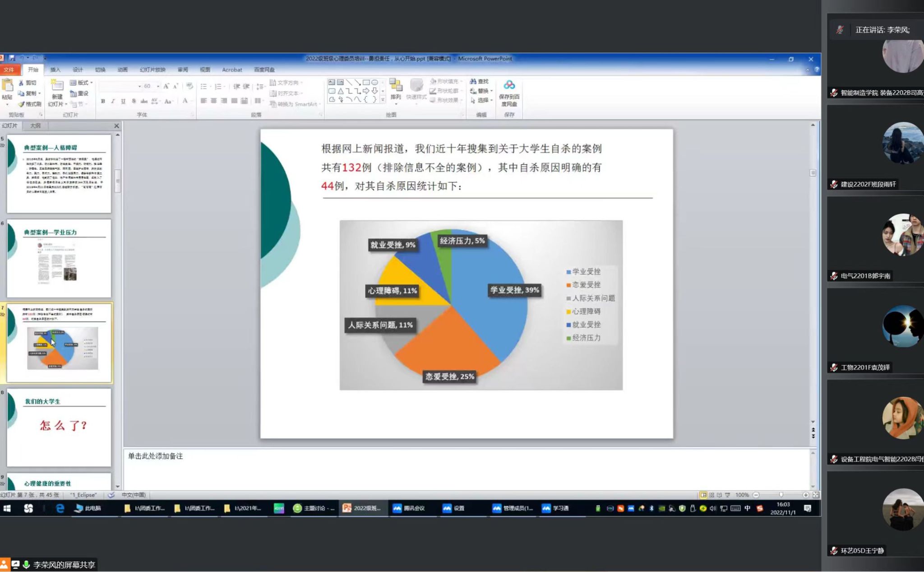Click the Format Painter (格式刷) icon
Image resolution: width=924 pixels, height=572 pixels.
[21, 104]
